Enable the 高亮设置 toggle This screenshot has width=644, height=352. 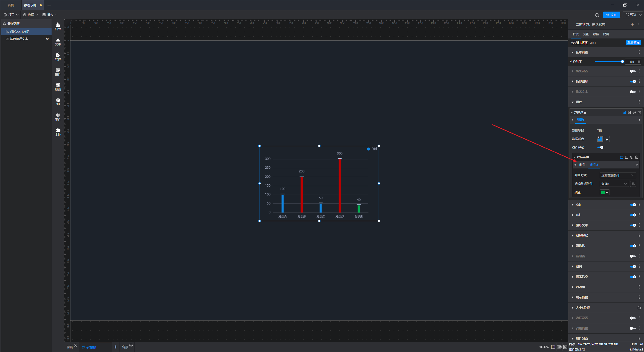[632, 71]
